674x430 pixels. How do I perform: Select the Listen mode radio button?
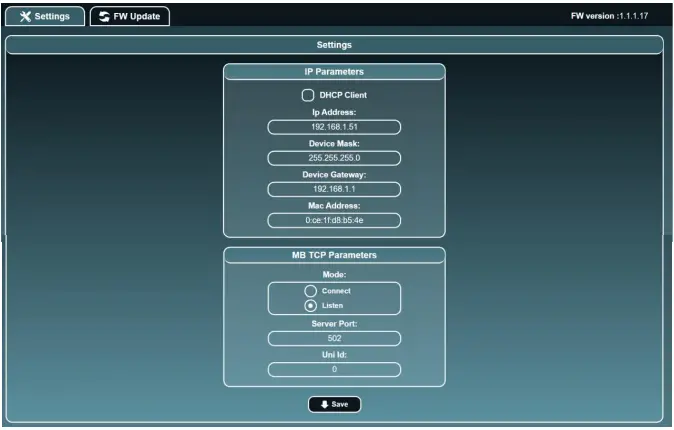pos(310,305)
